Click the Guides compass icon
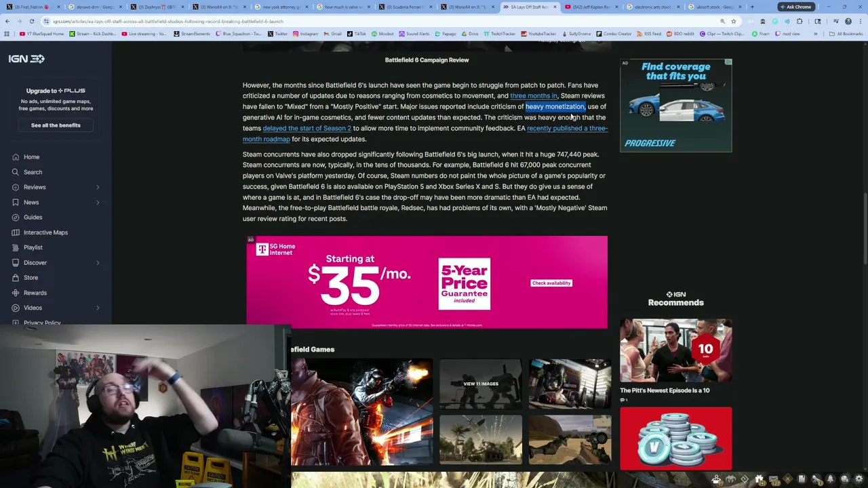This screenshot has width=868, height=488. 16,217
